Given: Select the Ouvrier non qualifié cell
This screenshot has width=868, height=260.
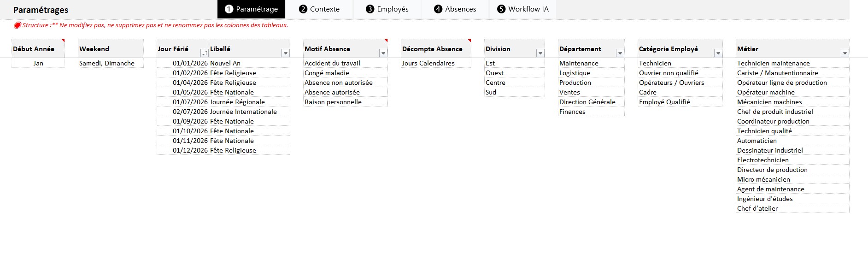Looking at the screenshot, I should 680,73.
